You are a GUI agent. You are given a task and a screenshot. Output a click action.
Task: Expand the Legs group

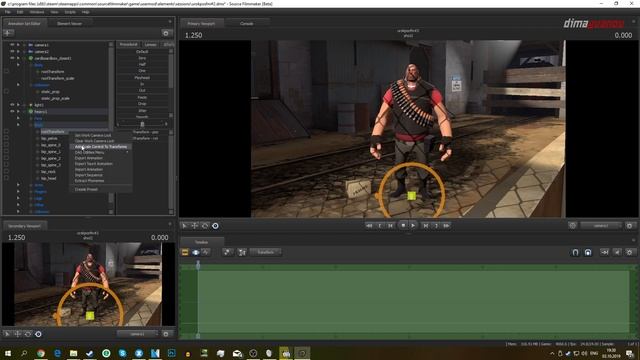pos(18,198)
